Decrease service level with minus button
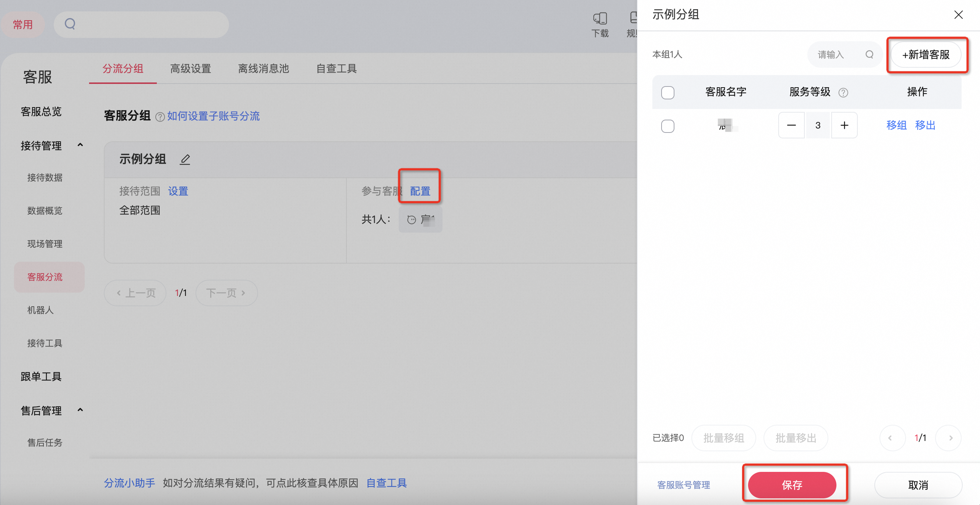 click(791, 125)
